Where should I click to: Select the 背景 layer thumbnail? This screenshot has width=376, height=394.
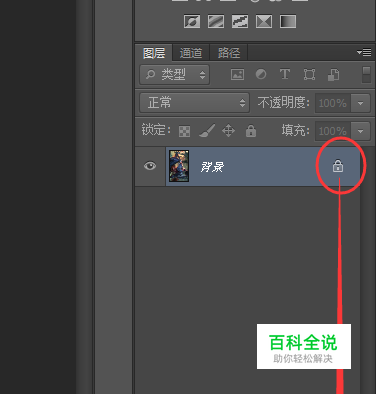tap(179, 166)
